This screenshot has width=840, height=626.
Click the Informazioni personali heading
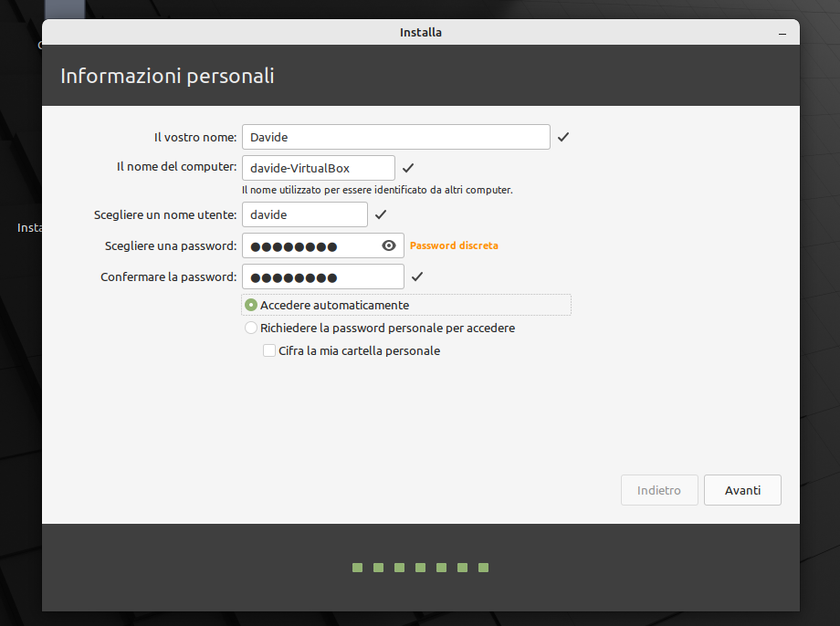tap(167, 76)
